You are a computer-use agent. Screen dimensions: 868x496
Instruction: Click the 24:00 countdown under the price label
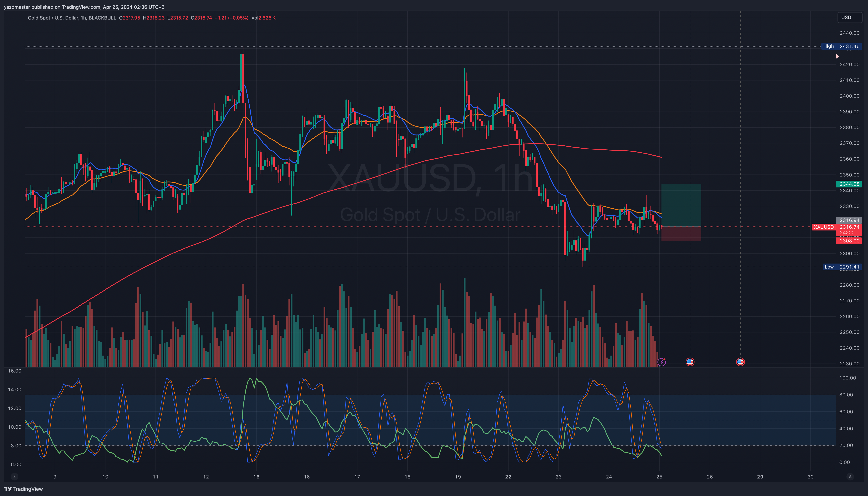coord(846,233)
